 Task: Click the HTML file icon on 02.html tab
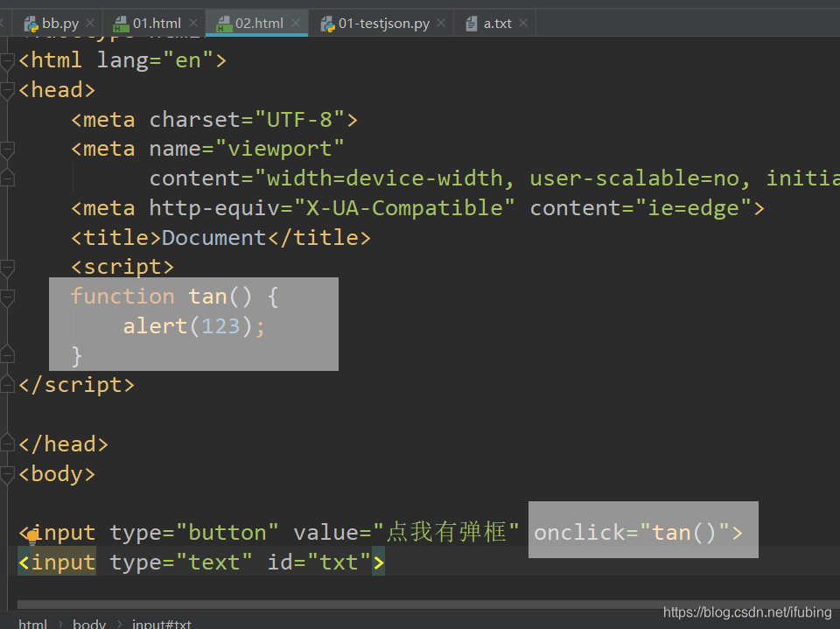click(224, 24)
